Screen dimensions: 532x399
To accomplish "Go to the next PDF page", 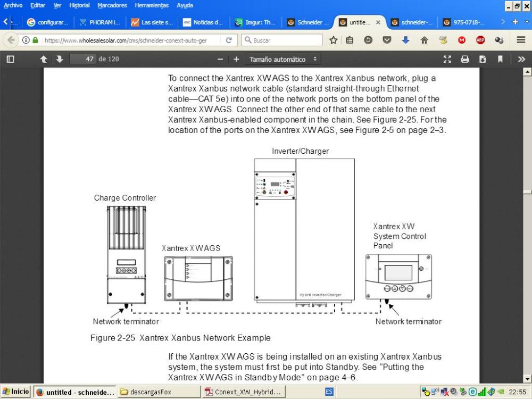I will click(60, 59).
